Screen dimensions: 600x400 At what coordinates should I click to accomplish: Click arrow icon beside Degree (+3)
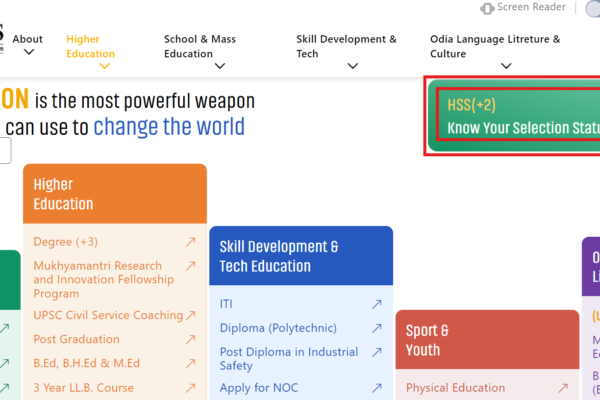(190, 242)
